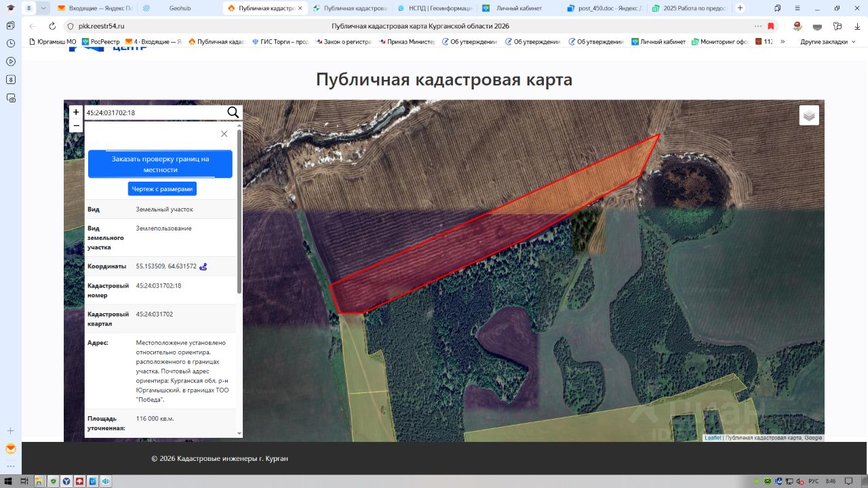868x488 pixels.
Task: Edit the cadastral number search field
Action: [155, 113]
